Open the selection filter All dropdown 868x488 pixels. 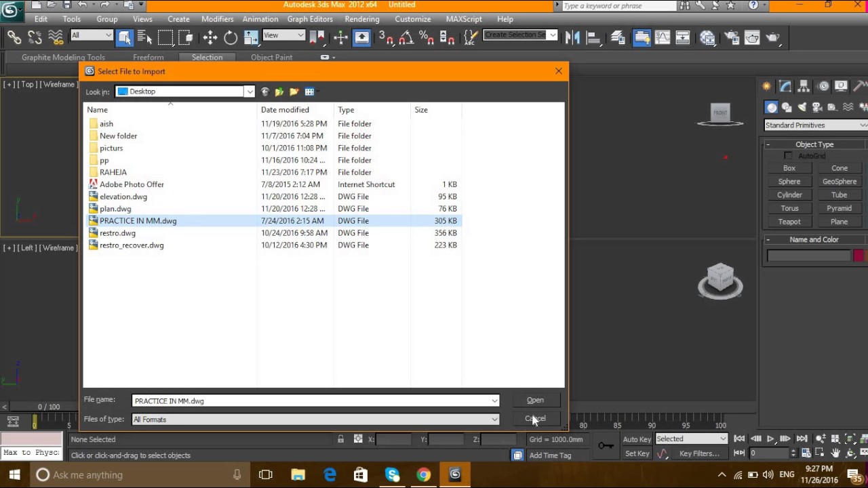tap(91, 35)
